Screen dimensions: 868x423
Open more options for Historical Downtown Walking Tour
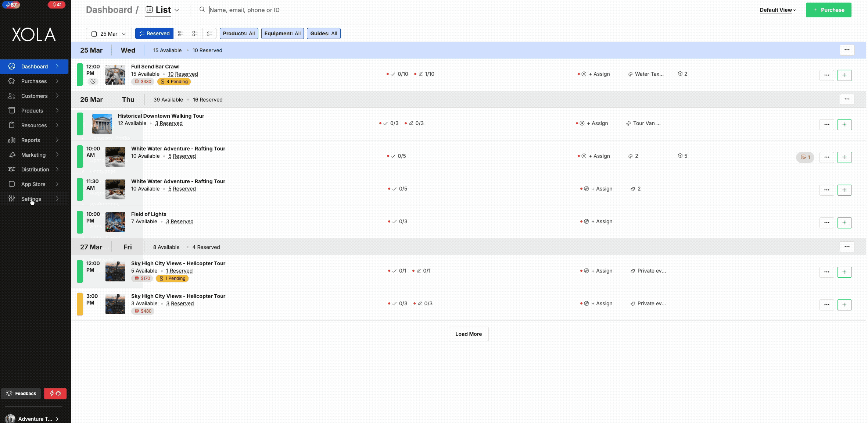coord(826,124)
